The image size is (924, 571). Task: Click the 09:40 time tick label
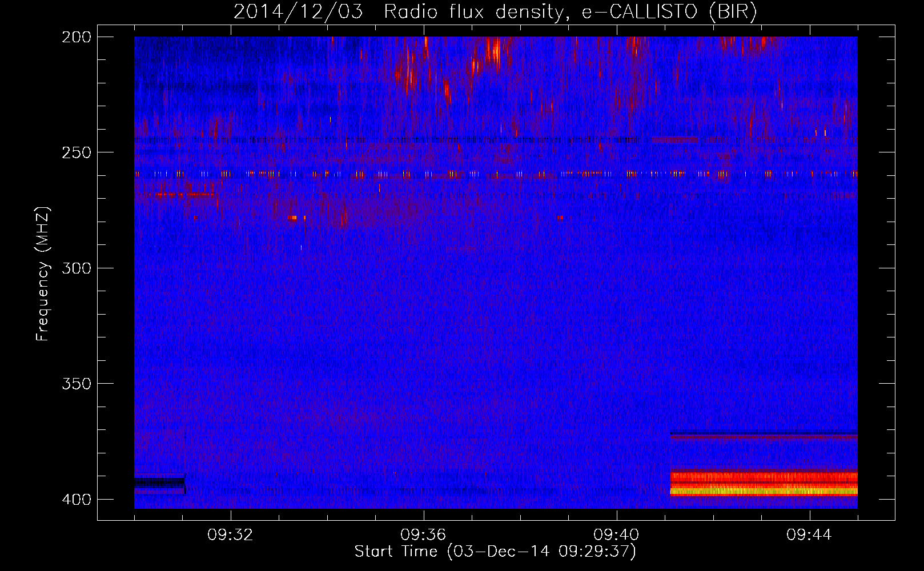pyautogui.click(x=616, y=535)
